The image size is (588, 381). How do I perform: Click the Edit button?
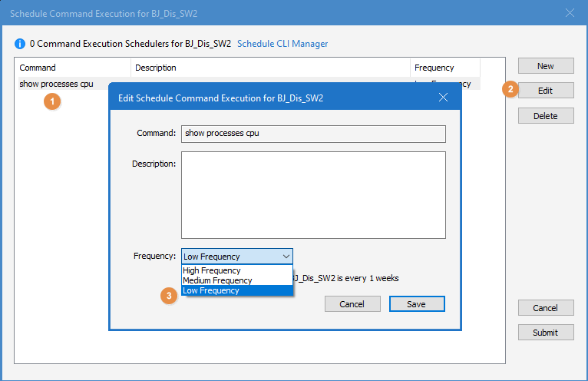(x=545, y=91)
